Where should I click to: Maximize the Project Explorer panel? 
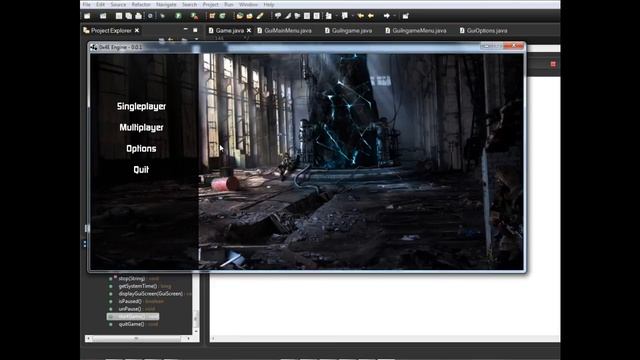click(x=195, y=30)
